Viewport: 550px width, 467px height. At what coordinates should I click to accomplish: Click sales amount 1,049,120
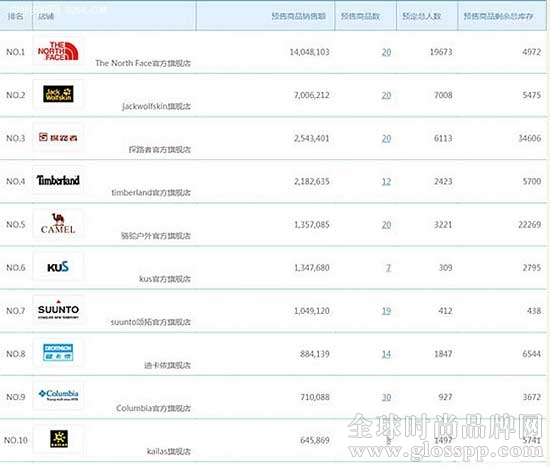311,311
